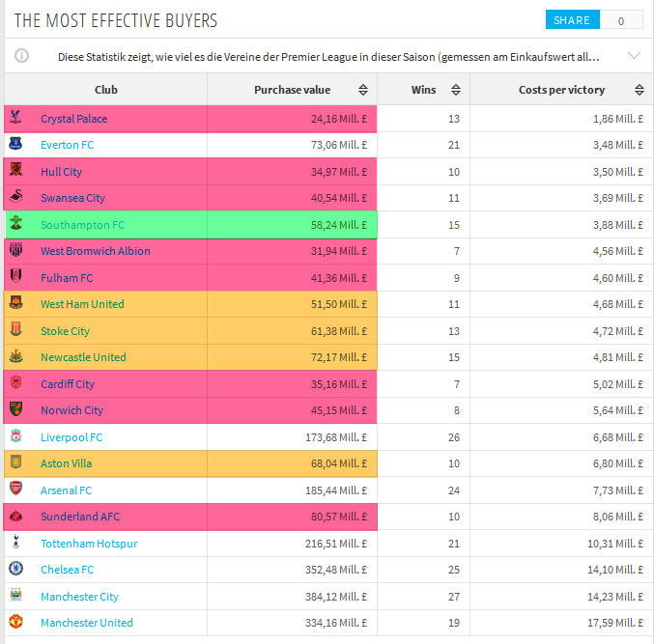The width and height of the screenshot is (654, 644).
Task: Open the West Bromwich Albion link
Action: 96,251
